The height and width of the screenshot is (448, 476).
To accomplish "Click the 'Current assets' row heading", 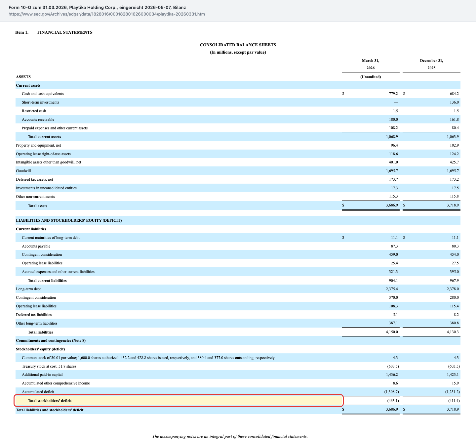I will pyautogui.click(x=28, y=85).
